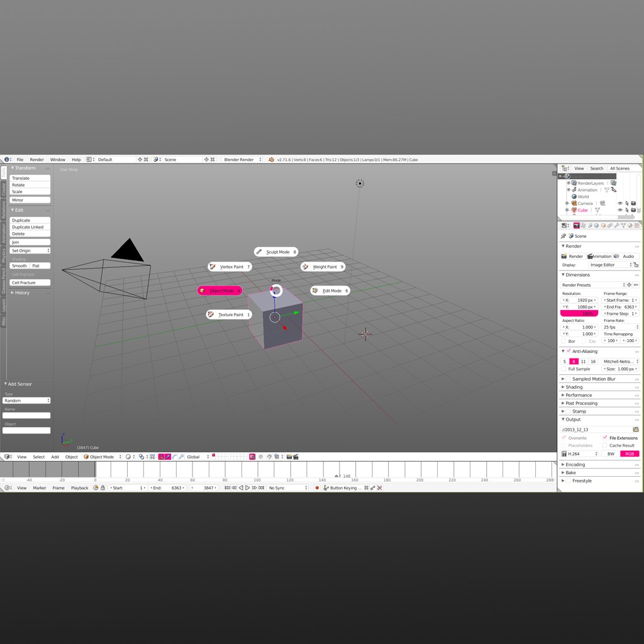Click the jump-to-end frame icon

pos(261,487)
